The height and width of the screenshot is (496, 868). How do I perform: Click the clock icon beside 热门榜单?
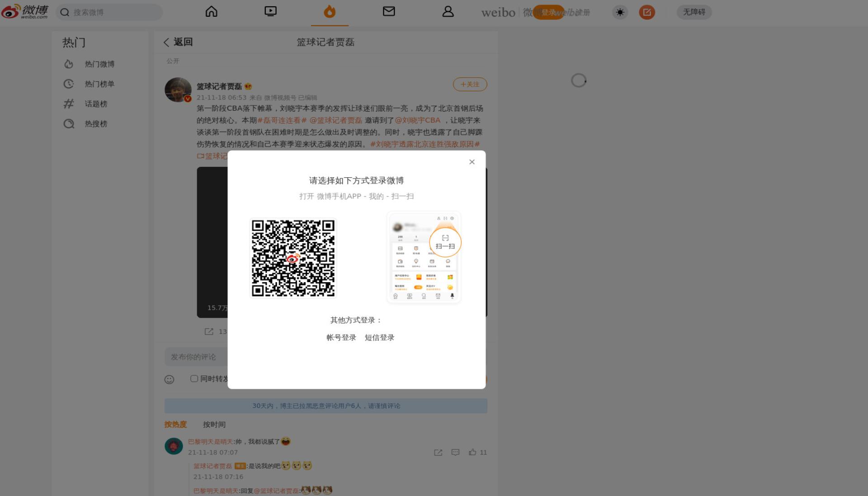69,84
